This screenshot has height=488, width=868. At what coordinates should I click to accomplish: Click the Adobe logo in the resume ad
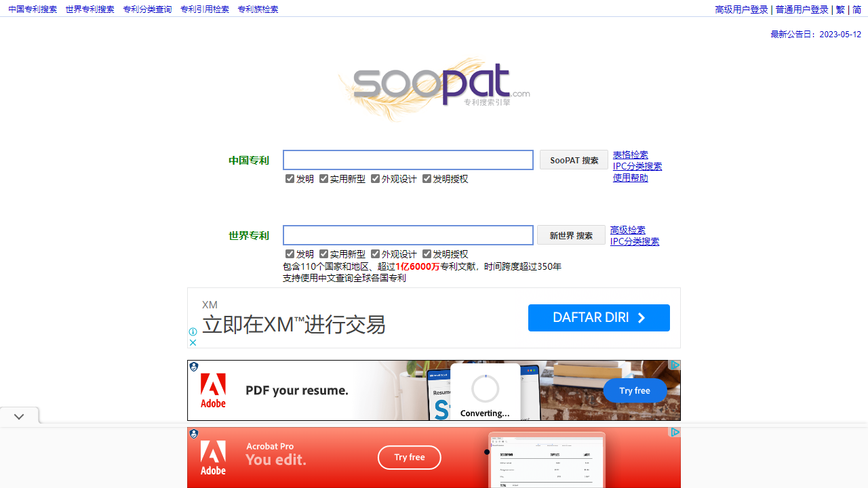pos(212,390)
